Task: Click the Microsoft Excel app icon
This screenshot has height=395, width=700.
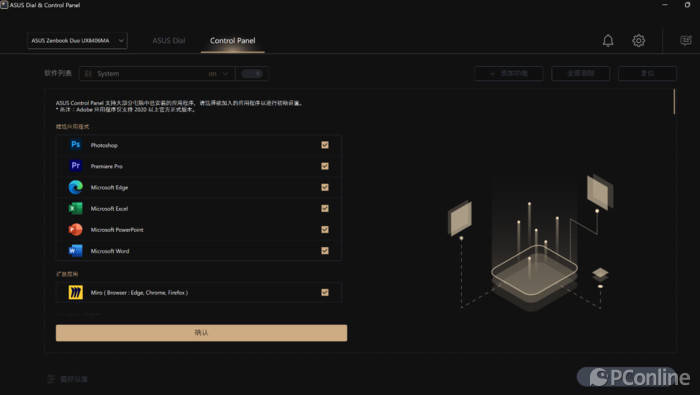Action: (x=75, y=208)
